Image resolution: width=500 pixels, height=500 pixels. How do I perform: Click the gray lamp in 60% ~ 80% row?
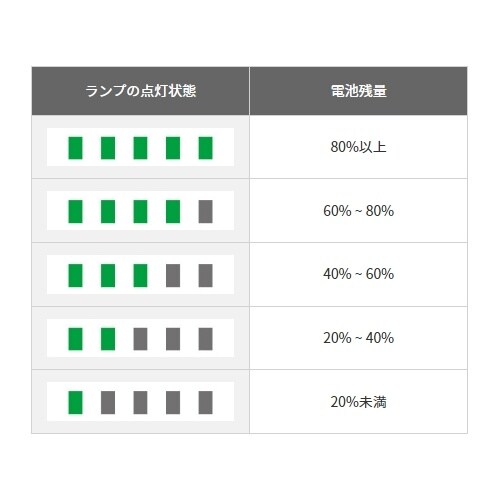[x=205, y=211]
